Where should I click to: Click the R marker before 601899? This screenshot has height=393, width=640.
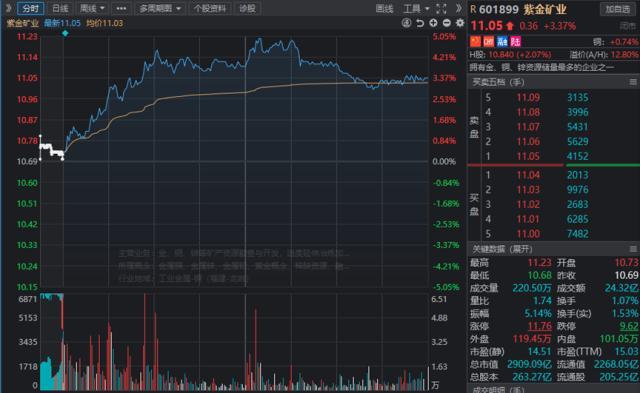coord(473,9)
